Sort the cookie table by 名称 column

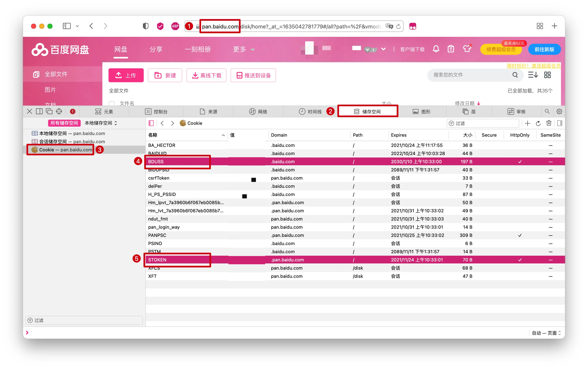187,135
